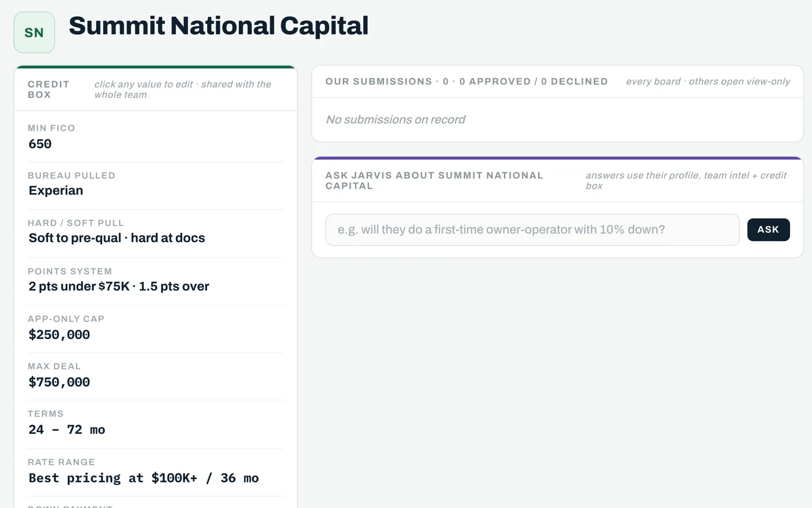Click the Min FICO field label
The height and width of the screenshot is (508, 812).
tap(52, 128)
